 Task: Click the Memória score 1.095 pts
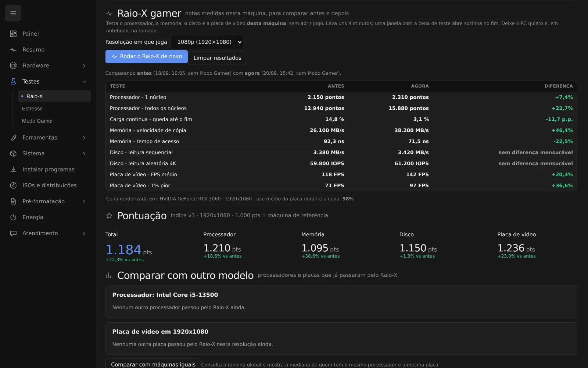tap(320, 248)
